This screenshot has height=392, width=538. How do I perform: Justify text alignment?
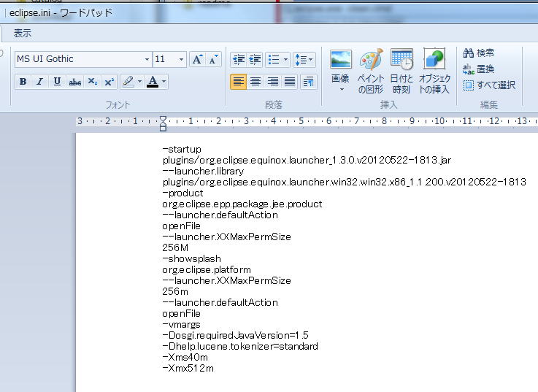coord(290,82)
